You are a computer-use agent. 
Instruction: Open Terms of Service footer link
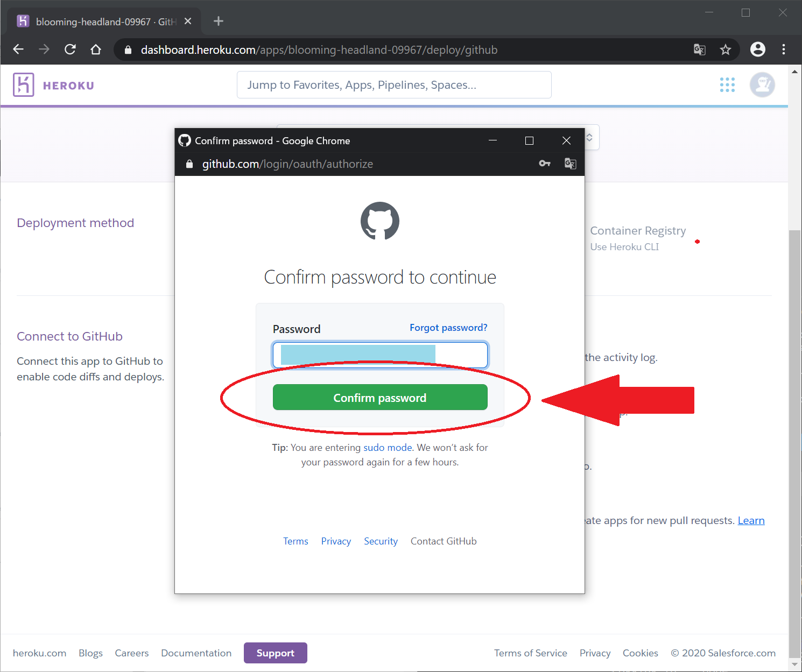(531, 653)
